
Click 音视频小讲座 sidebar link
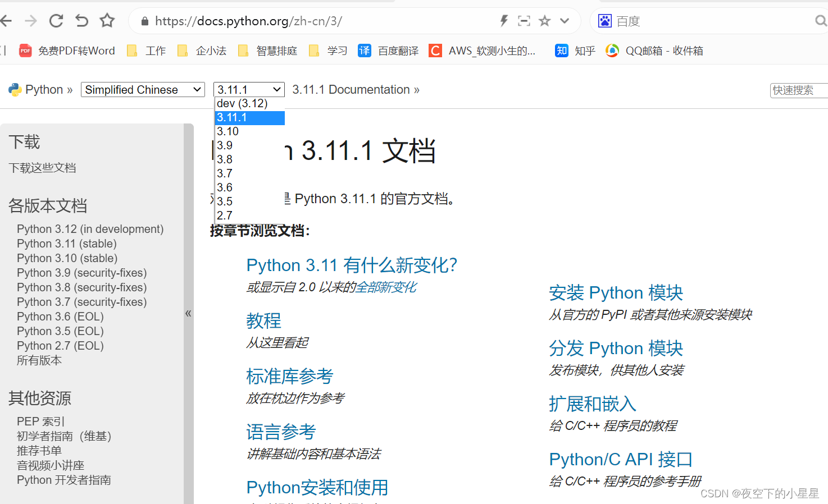(51, 465)
